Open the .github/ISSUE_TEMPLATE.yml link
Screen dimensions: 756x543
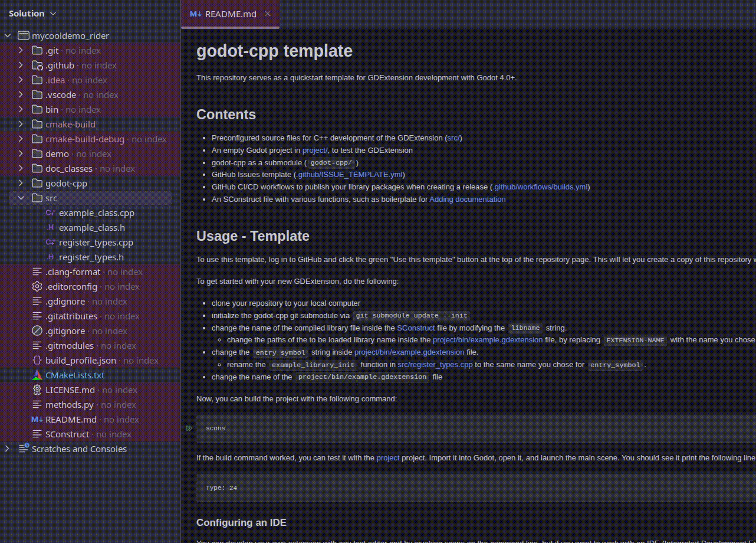(x=349, y=175)
